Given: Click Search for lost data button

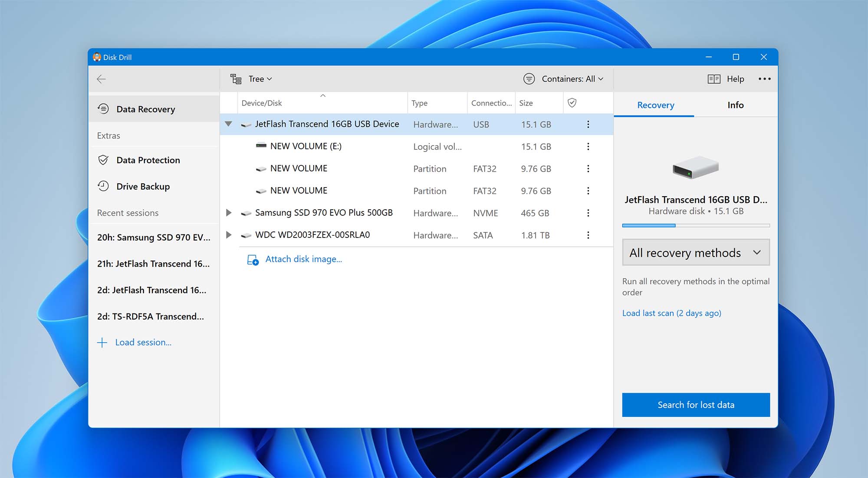Looking at the screenshot, I should [696, 405].
